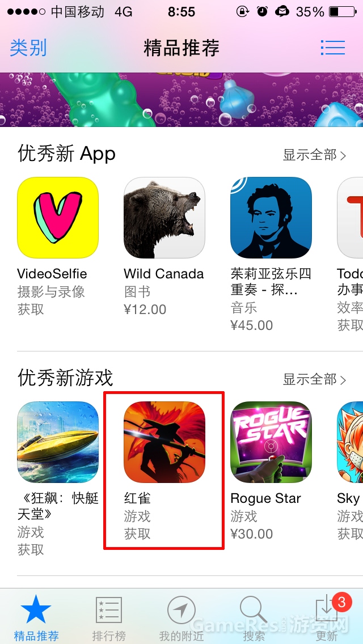This screenshot has width=363, height=644.
Task: Open the 红雀 game icon
Action: click(x=164, y=442)
